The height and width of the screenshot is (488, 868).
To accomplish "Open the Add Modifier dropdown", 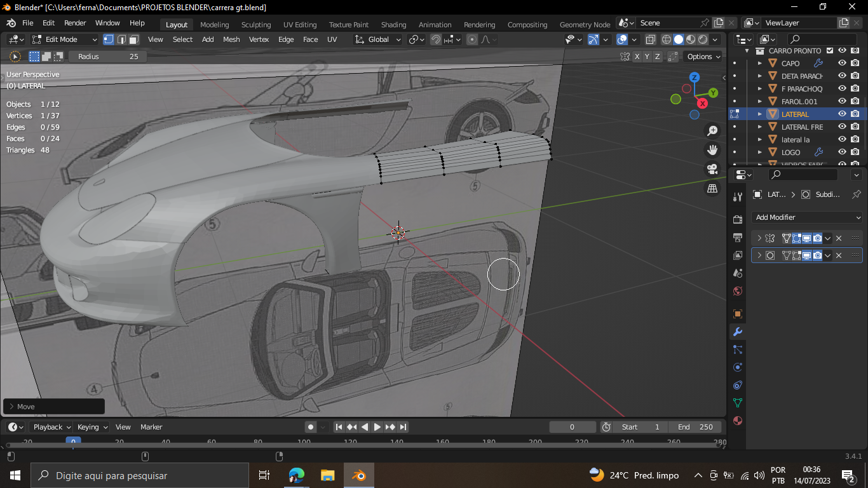I will coord(806,217).
